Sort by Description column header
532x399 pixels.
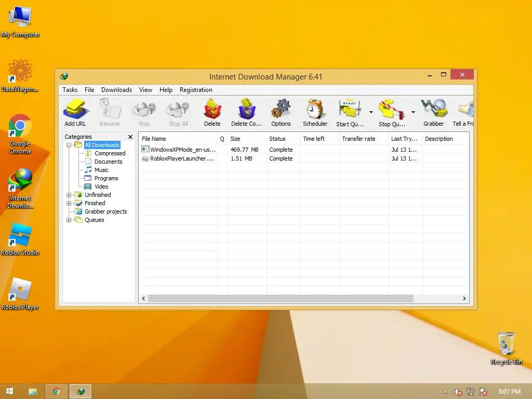(445, 139)
